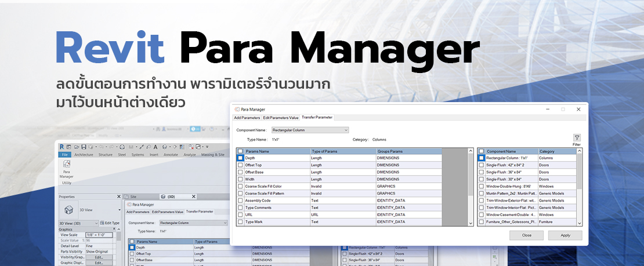Select the Transfer Parameter tab
Viewport: 644px width, 266px height.
point(317,118)
